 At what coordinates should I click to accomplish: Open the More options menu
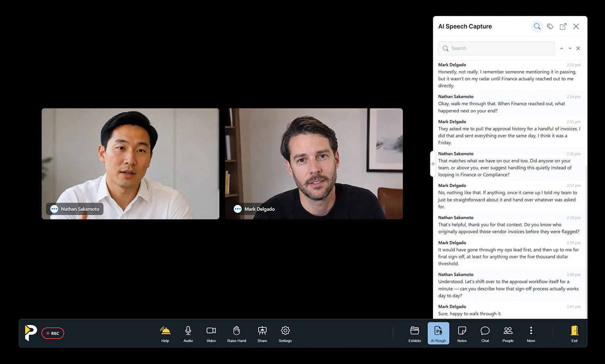[x=531, y=333]
